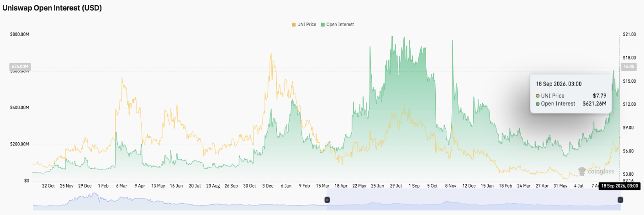
Task: Click the $400.00M left axis label
Action: [19, 107]
